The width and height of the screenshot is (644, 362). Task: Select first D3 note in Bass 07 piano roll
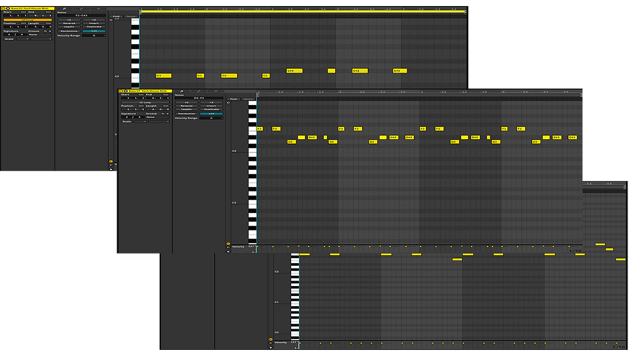(292, 141)
